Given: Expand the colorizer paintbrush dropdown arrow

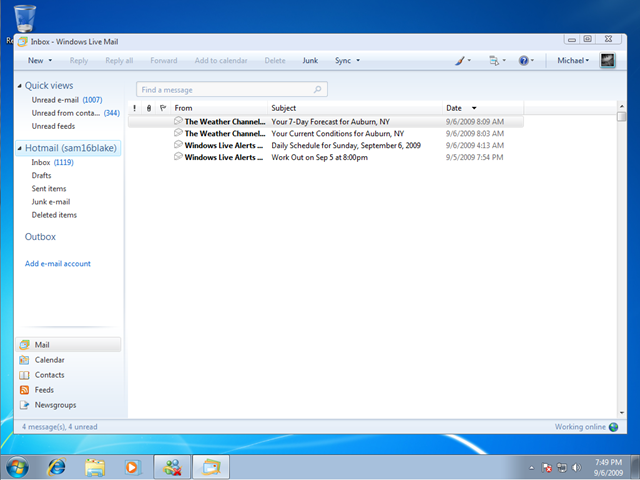Looking at the screenshot, I should click(x=469, y=60).
